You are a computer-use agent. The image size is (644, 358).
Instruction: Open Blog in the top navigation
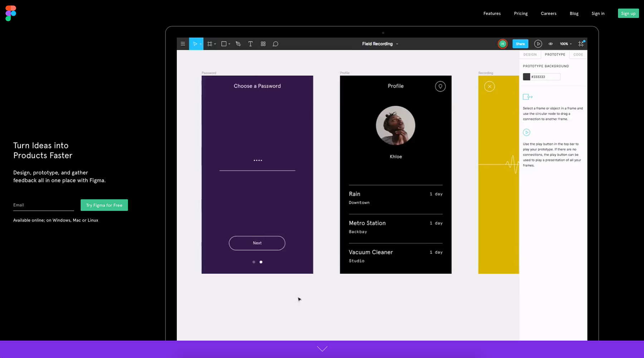click(x=574, y=14)
